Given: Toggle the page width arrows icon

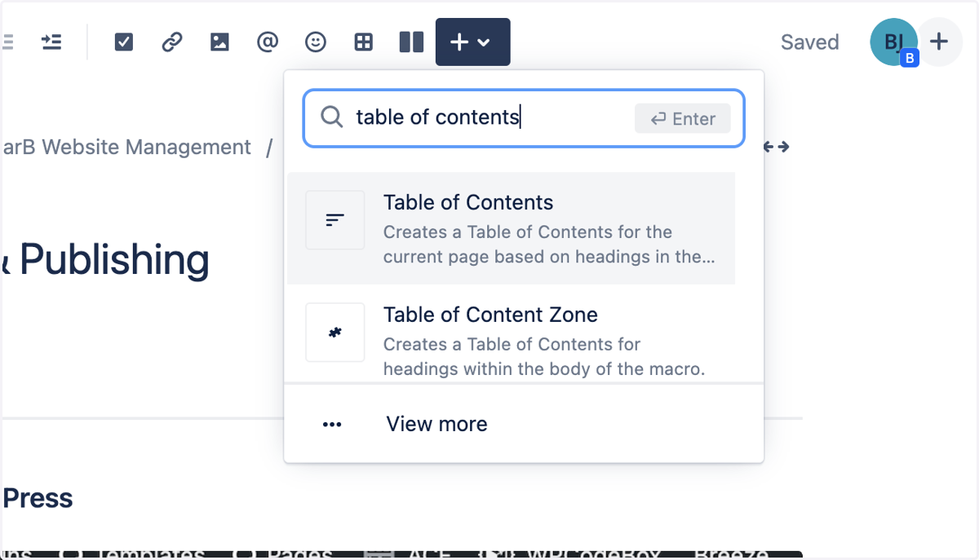Looking at the screenshot, I should 776,147.
